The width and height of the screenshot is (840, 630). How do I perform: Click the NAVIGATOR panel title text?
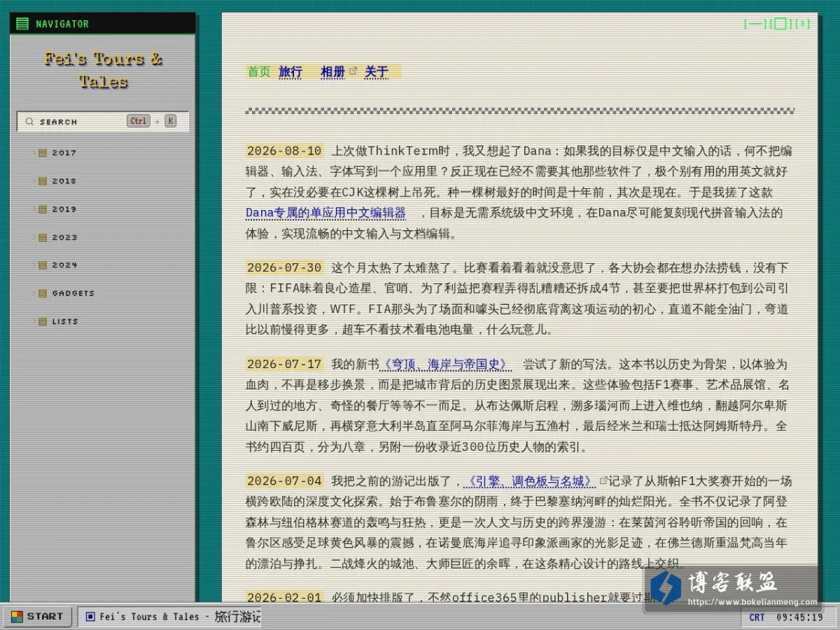[x=62, y=24]
